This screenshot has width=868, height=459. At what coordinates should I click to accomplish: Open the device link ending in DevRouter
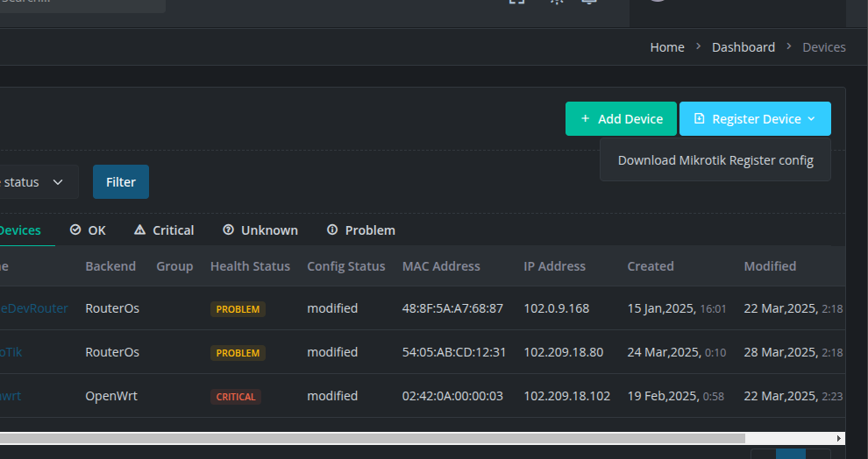[x=34, y=308]
